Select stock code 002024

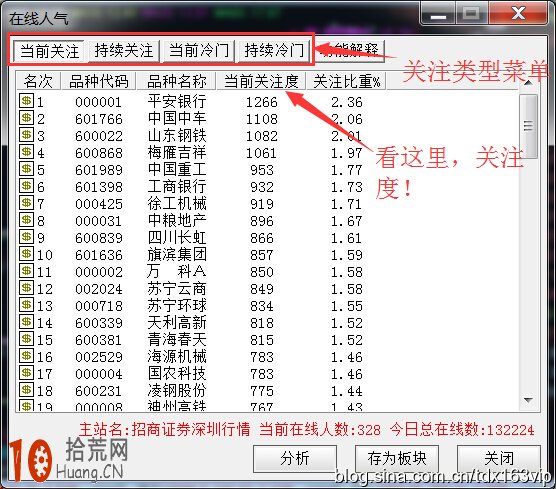coord(99,289)
